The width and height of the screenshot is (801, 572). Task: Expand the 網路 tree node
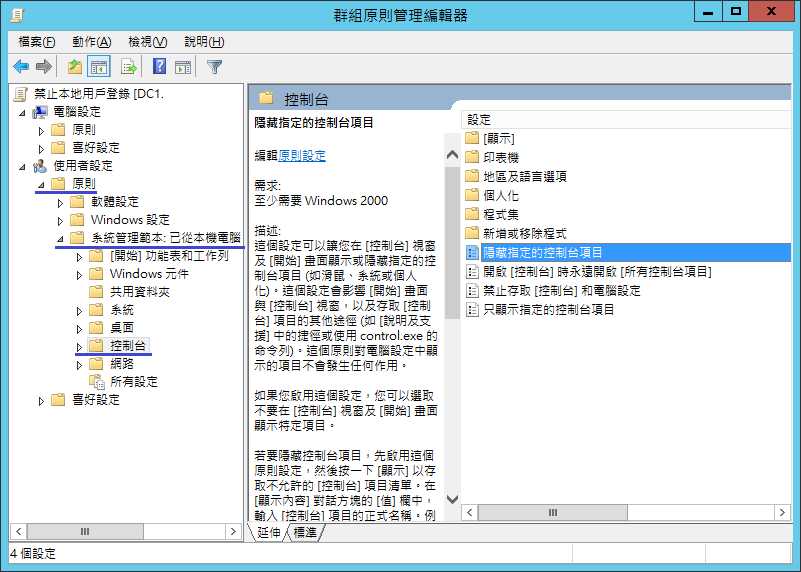[x=79, y=365]
